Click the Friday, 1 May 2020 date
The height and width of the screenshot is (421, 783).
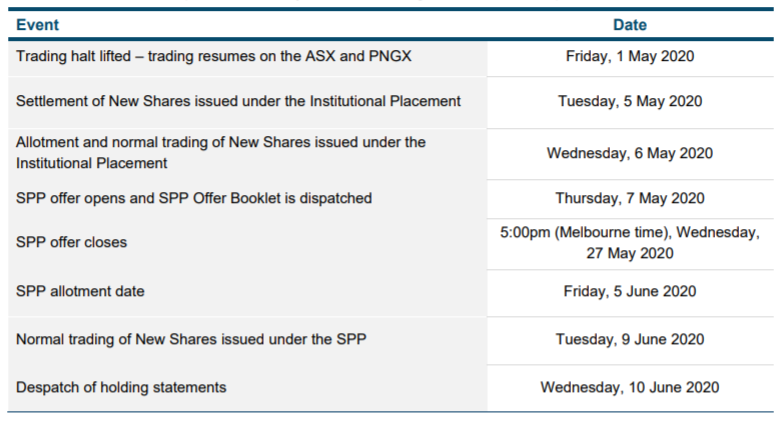[630, 56]
